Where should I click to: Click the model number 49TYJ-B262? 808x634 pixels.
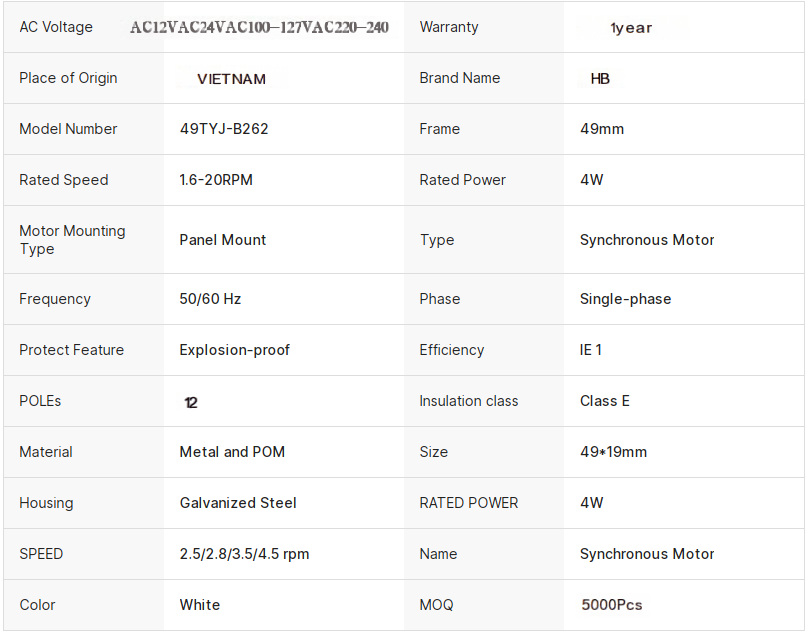click(224, 129)
